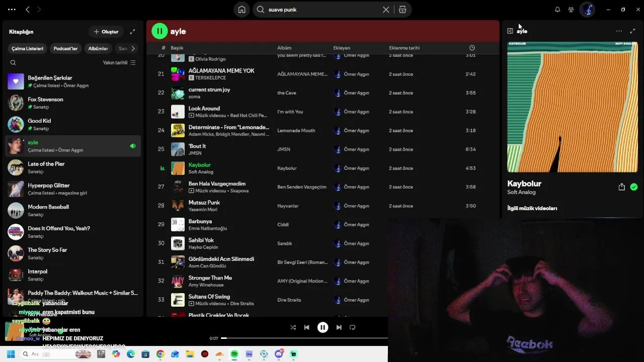The image size is (644, 362).
Task: Skip to the previous track
Action: 306,327
